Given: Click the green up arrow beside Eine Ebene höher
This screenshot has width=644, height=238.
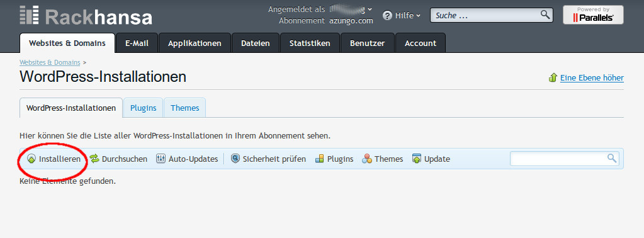Looking at the screenshot, I should [553, 77].
